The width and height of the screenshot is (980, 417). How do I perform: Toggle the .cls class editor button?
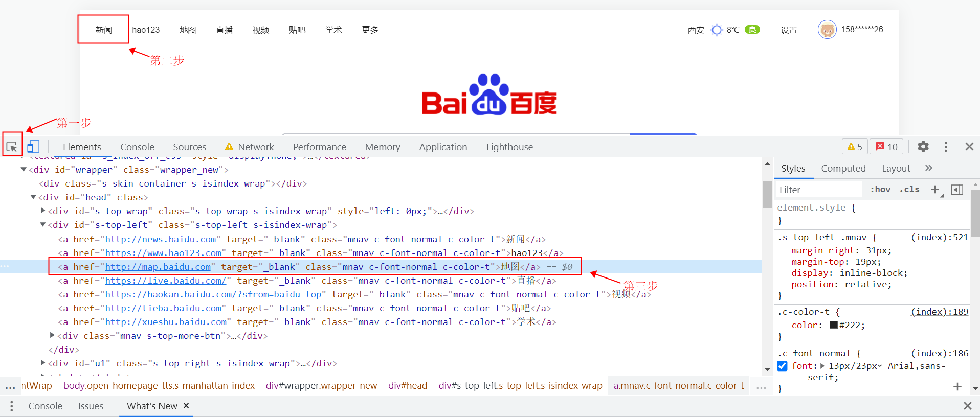click(x=909, y=189)
